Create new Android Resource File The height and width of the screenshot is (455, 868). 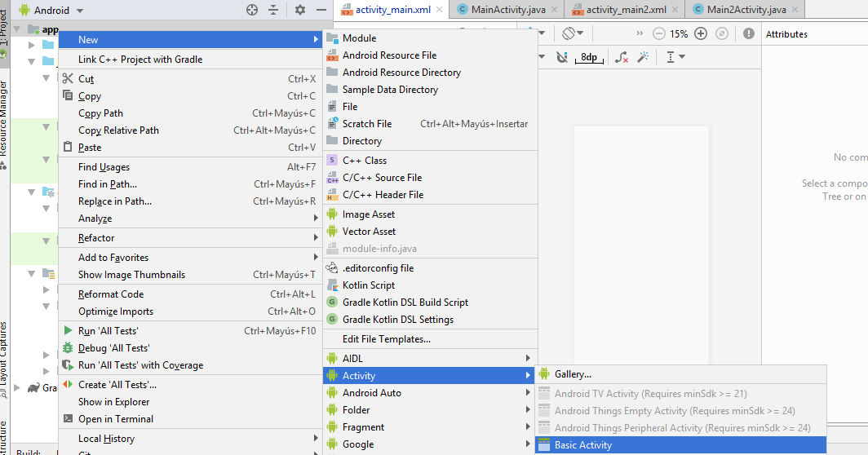click(x=430, y=55)
